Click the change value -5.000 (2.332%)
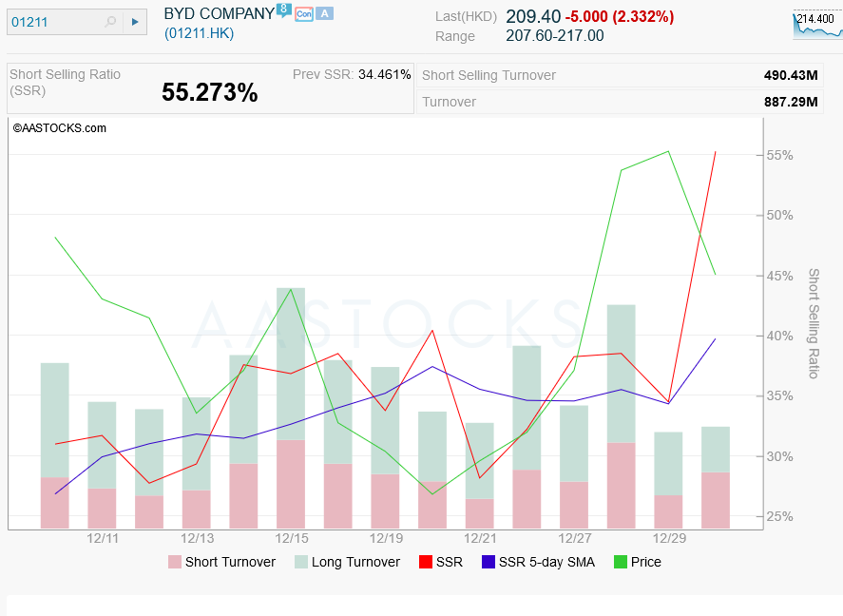The height and width of the screenshot is (616, 843). (620, 17)
